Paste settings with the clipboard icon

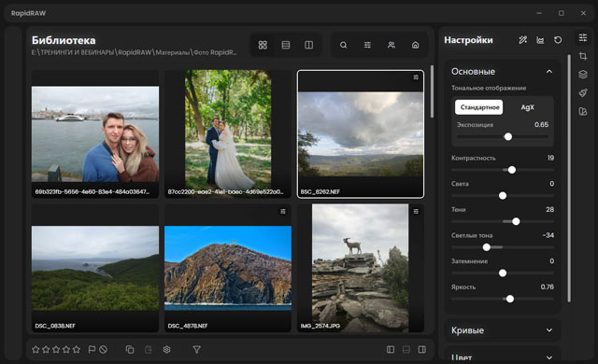(x=149, y=349)
